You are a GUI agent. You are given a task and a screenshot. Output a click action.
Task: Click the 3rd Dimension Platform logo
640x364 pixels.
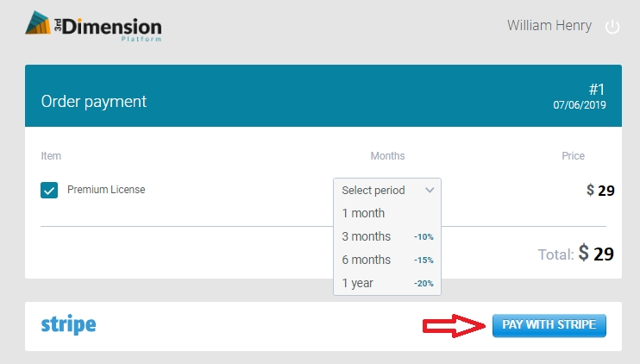[93, 27]
